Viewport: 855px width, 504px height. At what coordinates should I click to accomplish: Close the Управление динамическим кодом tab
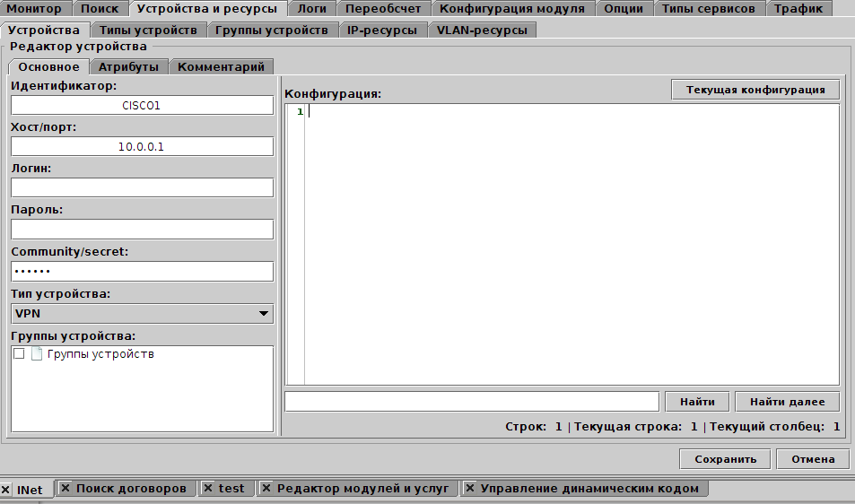pyautogui.click(x=470, y=489)
